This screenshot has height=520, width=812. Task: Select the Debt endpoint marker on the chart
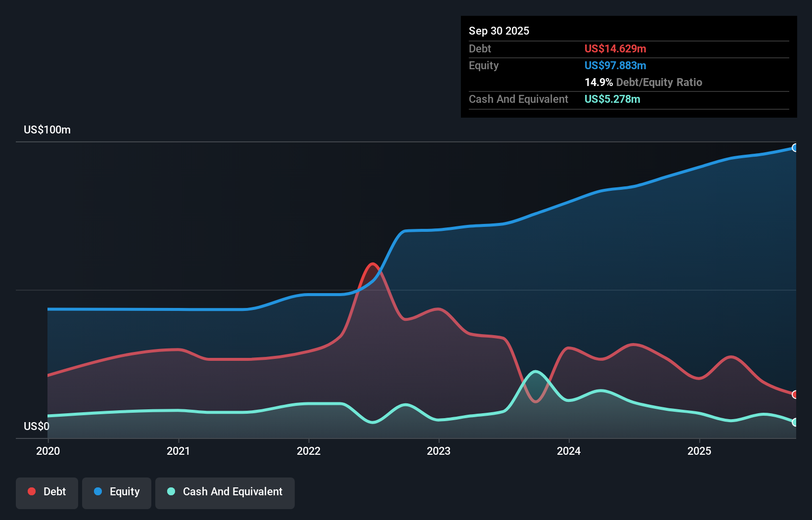[795, 394]
